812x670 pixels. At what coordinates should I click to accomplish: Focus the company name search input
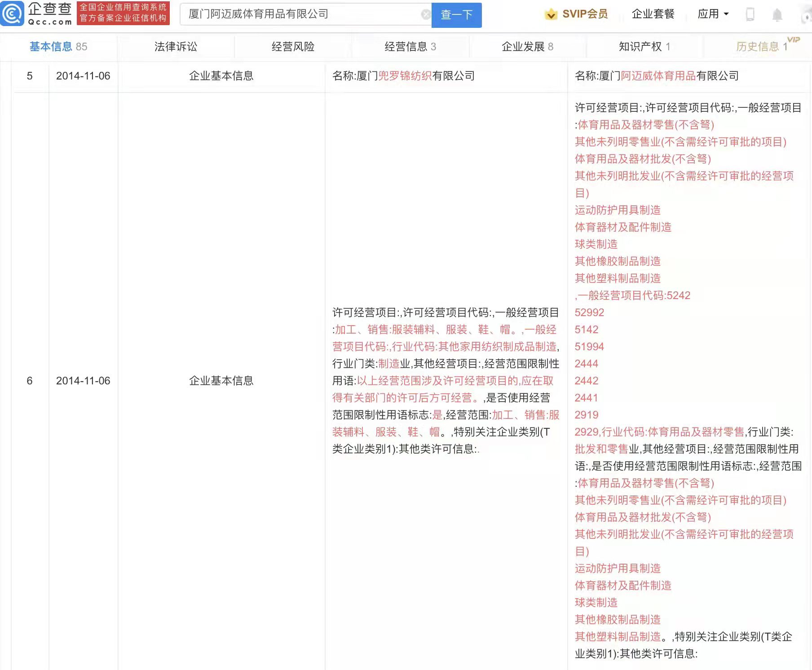pos(305,14)
